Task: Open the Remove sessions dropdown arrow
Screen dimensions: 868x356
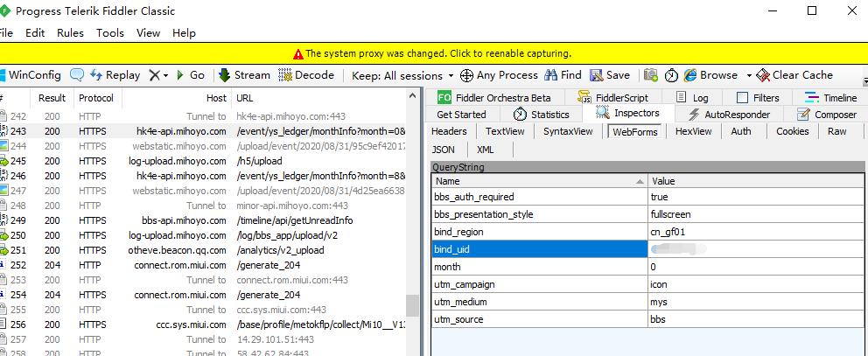Action: click(x=165, y=76)
